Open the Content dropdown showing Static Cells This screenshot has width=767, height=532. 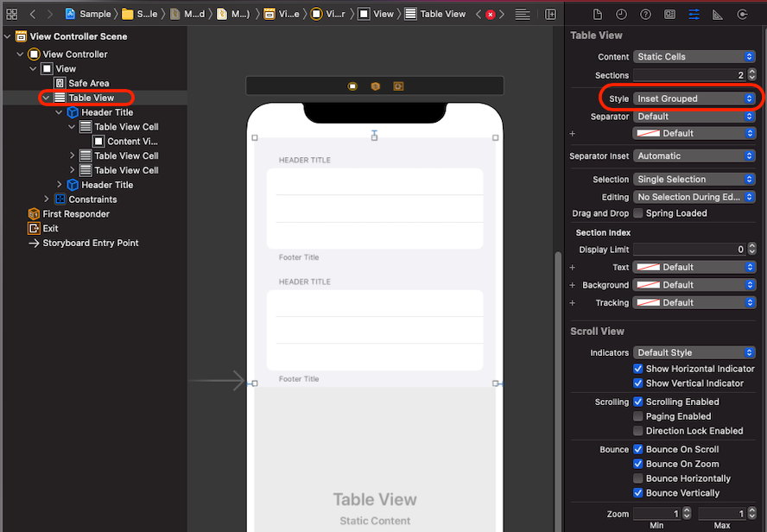(x=694, y=57)
